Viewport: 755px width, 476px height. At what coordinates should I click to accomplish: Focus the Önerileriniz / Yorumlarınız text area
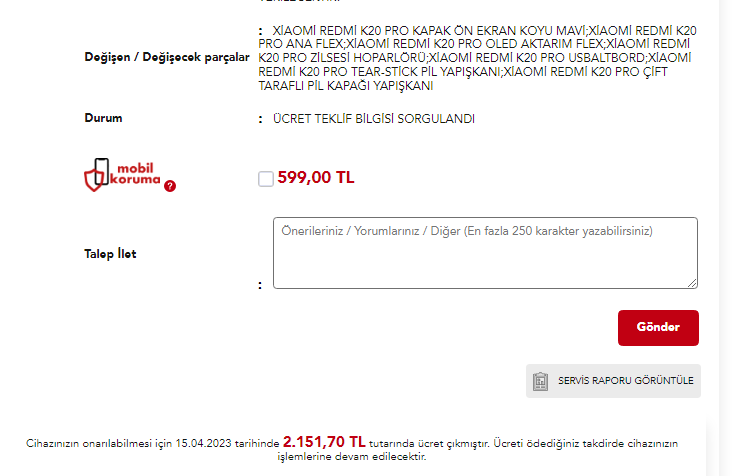click(485, 253)
